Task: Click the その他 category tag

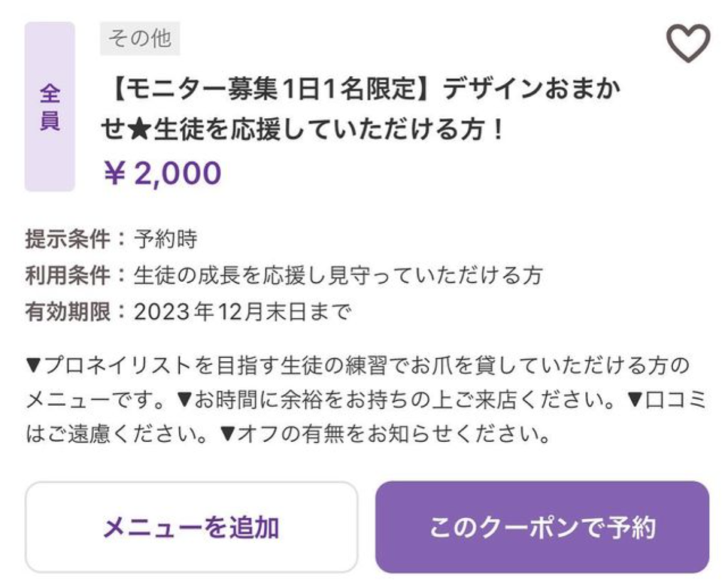Action: [140, 38]
